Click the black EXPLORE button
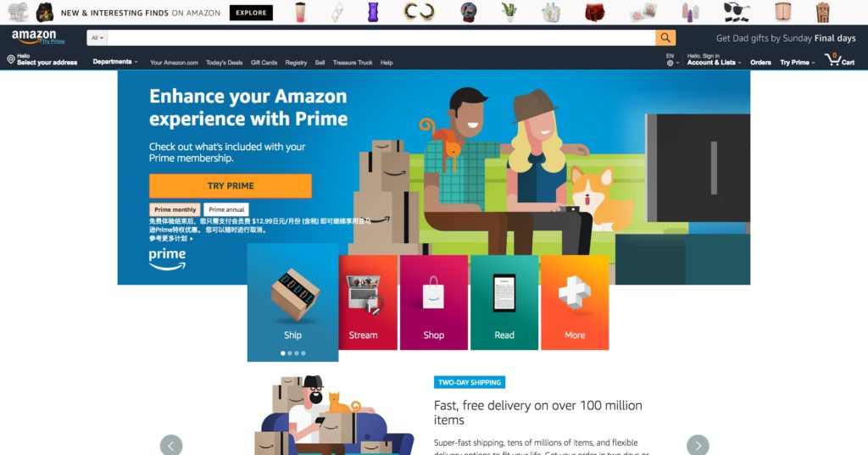The height and width of the screenshot is (455, 868). coord(251,12)
